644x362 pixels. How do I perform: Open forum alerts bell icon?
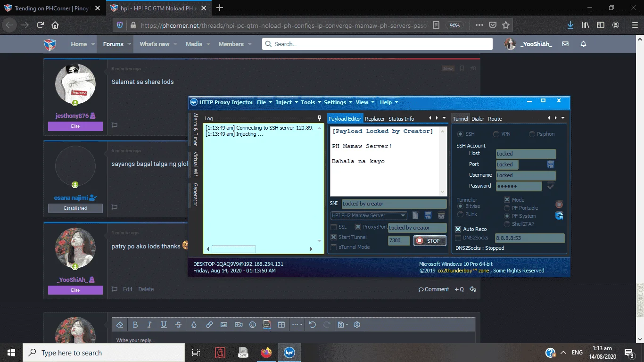pos(583,44)
